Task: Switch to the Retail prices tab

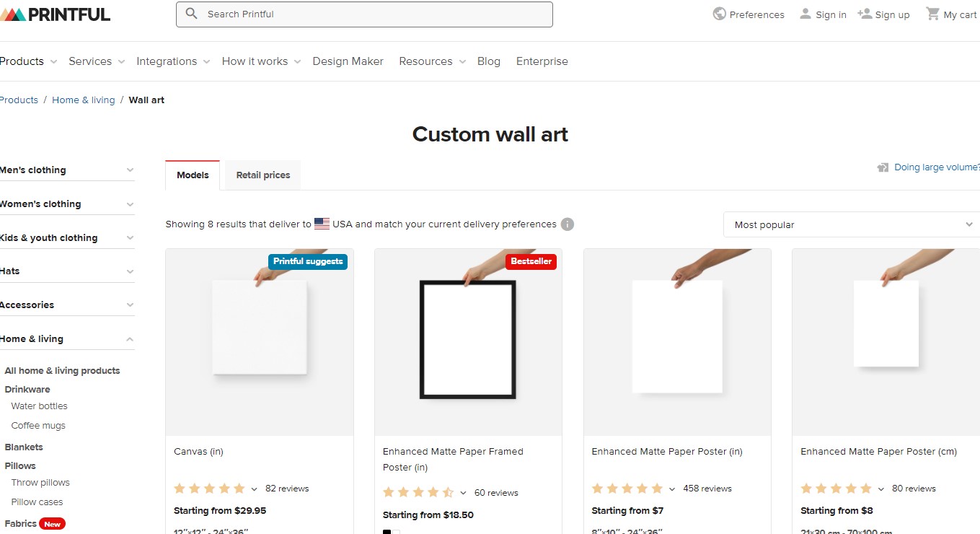Action: tap(262, 175)
